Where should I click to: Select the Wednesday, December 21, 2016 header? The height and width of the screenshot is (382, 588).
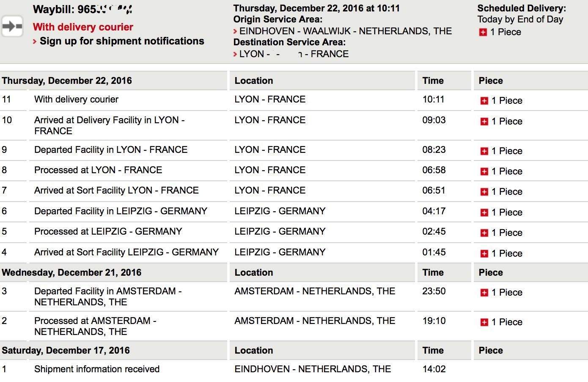(x=71, y=272)
